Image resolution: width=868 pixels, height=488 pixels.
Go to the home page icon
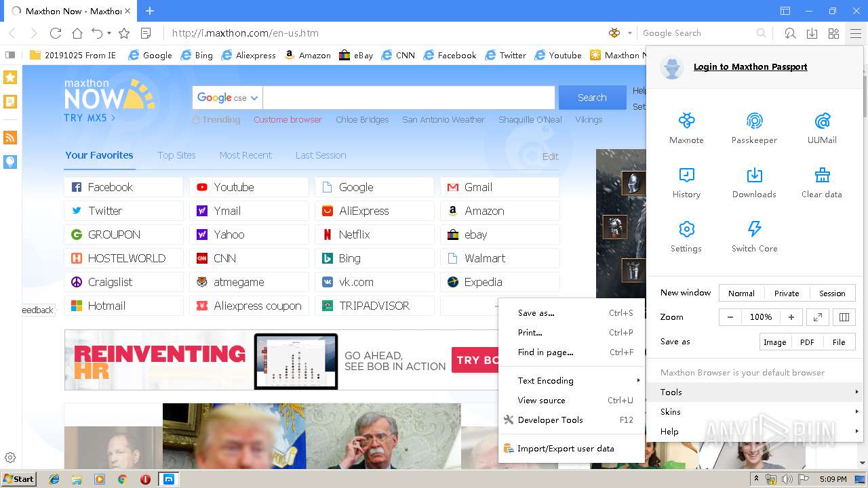click(x=77, y=33)
